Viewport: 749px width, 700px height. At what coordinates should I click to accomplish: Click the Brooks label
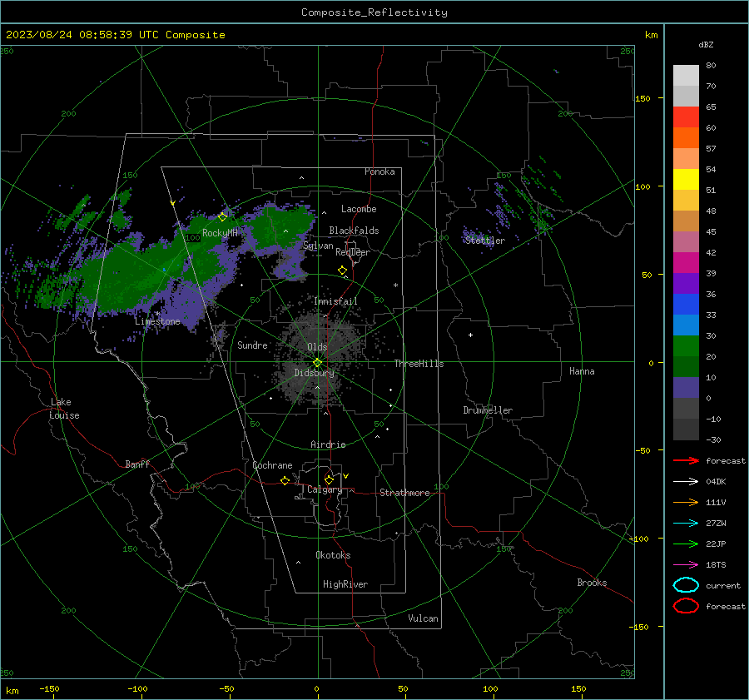pos(592,583)
